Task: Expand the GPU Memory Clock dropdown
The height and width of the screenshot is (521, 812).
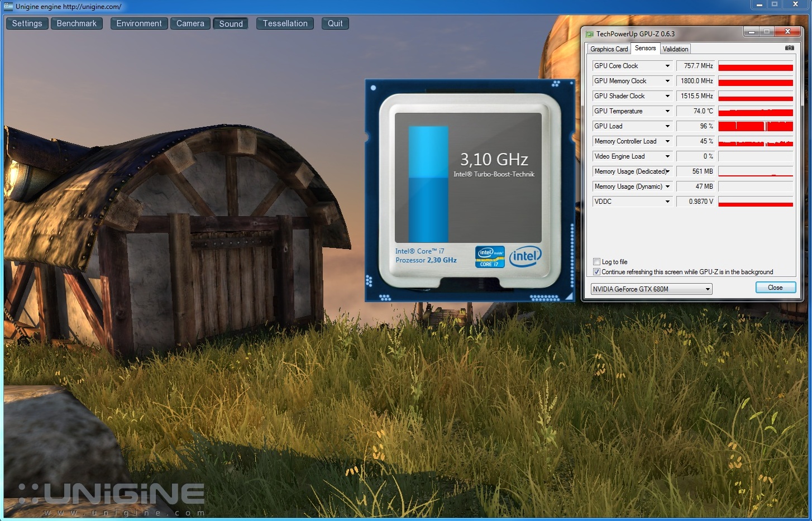Action: coord(667,81)
